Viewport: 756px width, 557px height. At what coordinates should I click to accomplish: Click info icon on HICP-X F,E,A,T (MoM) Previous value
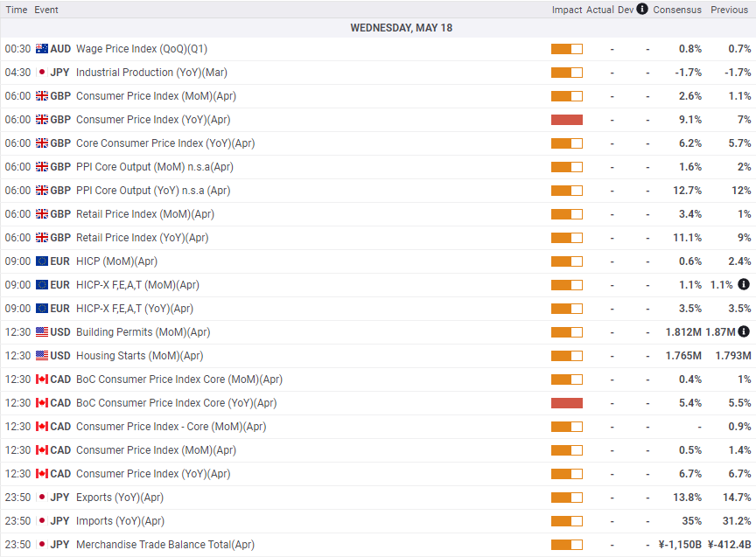coord(744,284)
